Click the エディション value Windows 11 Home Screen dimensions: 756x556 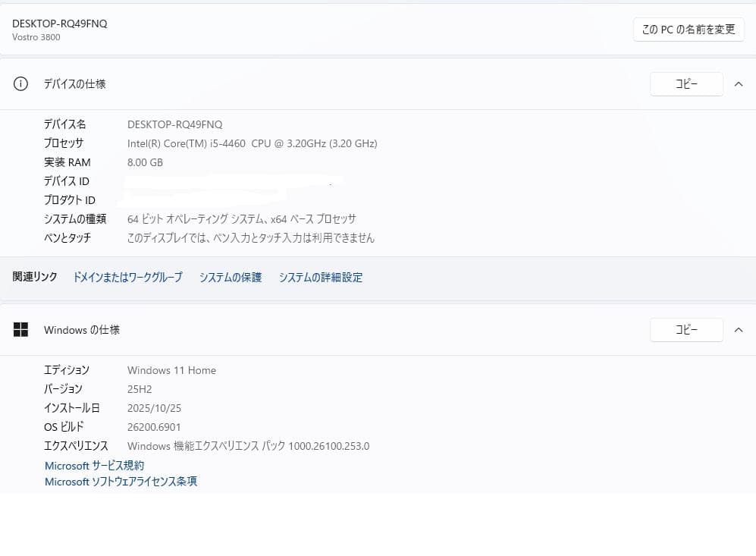[171, 369]
